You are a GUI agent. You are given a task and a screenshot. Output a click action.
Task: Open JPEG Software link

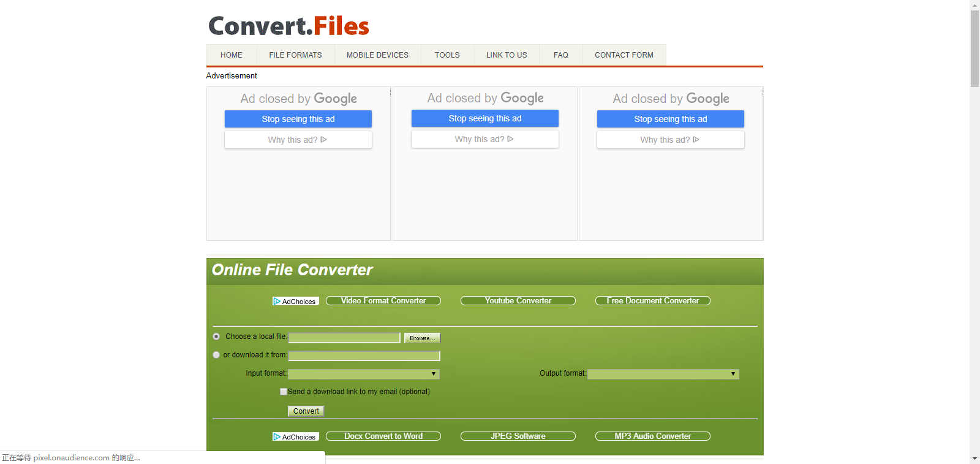518,436
